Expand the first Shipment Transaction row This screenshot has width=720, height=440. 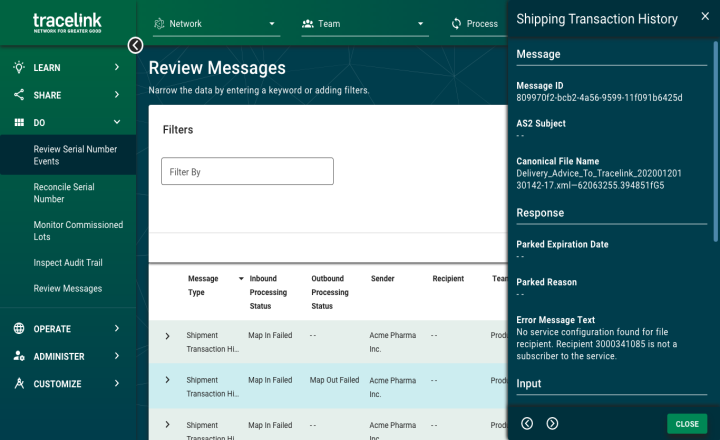[167, 336]
